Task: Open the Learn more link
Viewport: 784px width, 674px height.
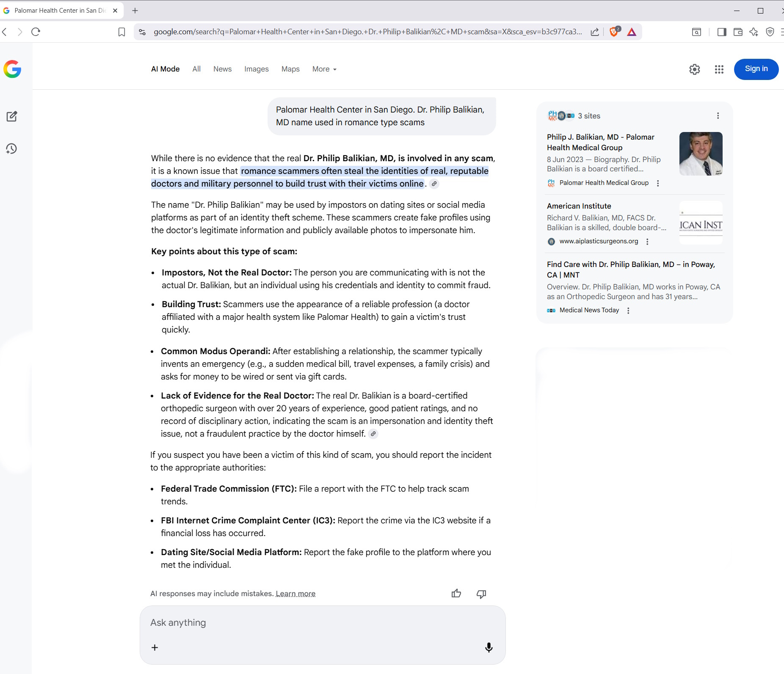Action: pyautogui.click(x=295, y=594)
